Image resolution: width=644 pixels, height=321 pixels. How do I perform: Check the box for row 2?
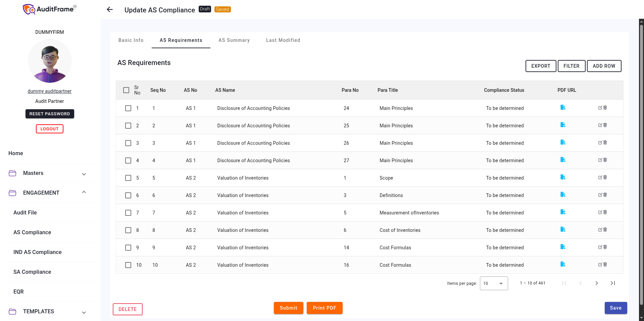(x=128, y=126)
